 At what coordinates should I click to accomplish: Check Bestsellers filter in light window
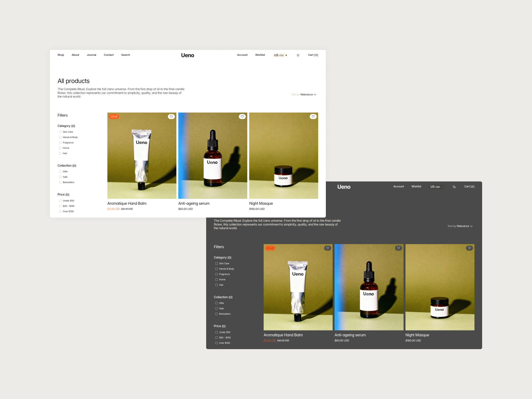tap(60, 182)
